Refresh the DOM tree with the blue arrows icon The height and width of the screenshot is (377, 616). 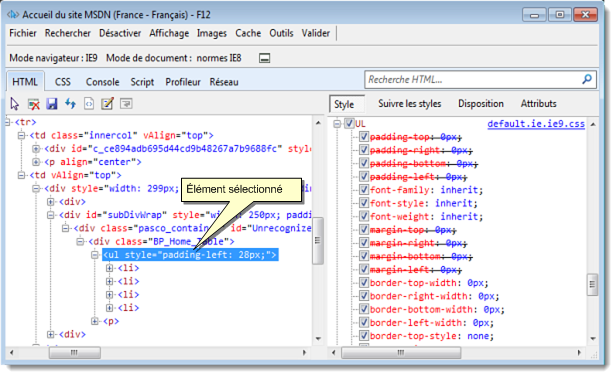coord(70,104)
